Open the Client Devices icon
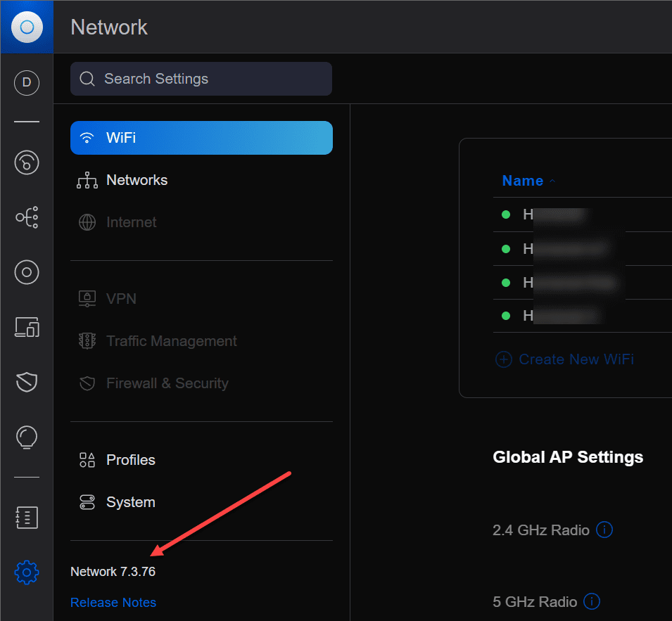 click(x=27, y=327)
